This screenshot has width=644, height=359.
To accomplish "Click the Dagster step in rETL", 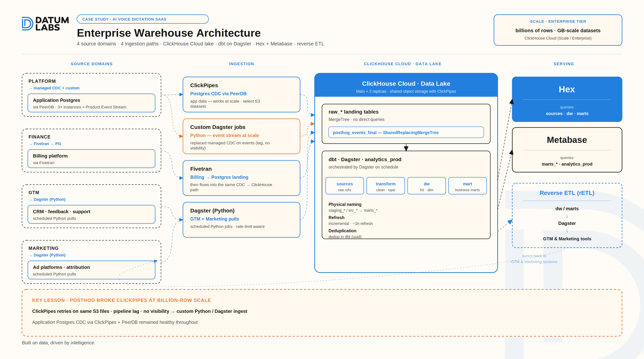I will 567,223.
